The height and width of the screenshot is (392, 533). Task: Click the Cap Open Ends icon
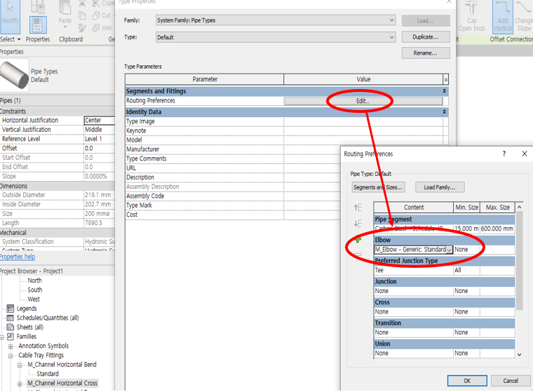click(x=471, y=8)
